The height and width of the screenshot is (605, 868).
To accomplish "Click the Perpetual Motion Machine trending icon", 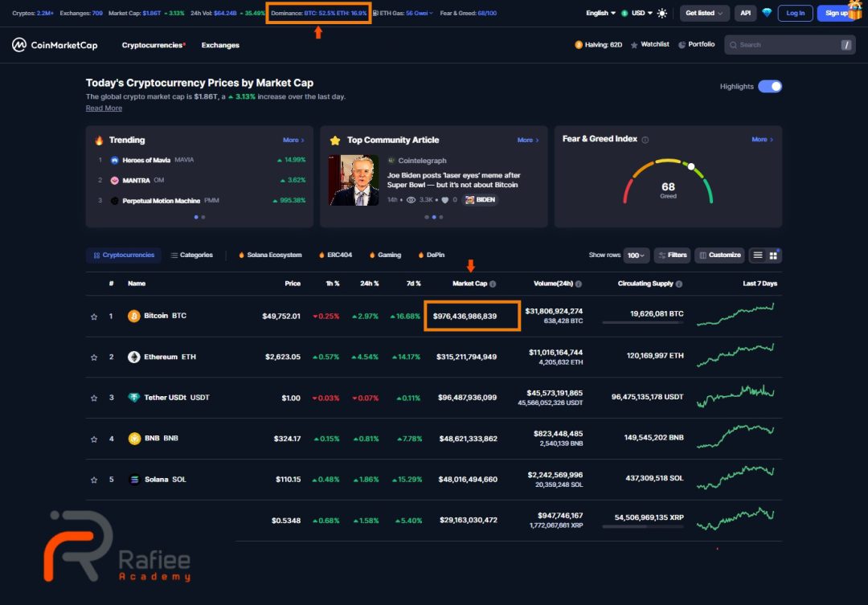I will pos(115,201).
